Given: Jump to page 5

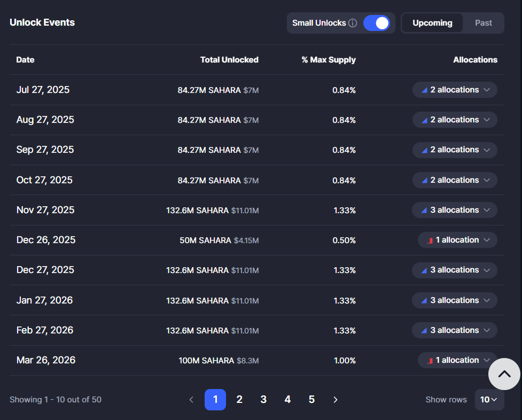Looking at the screenshot, I should (x=311, y=400).
